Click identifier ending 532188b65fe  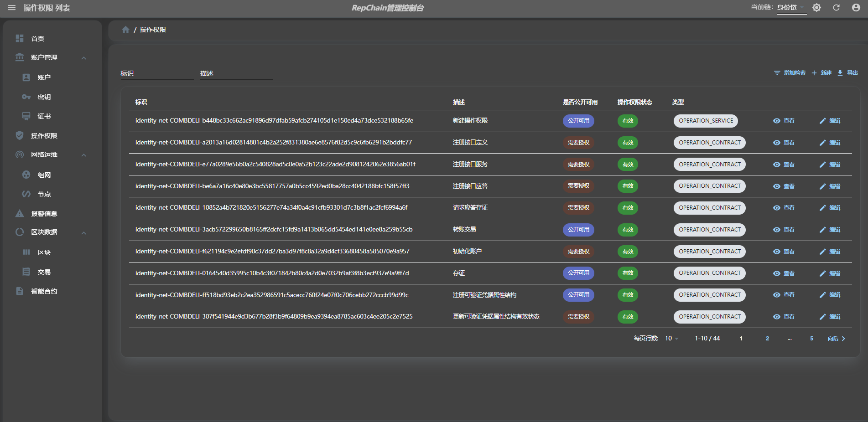coord(274,120)
